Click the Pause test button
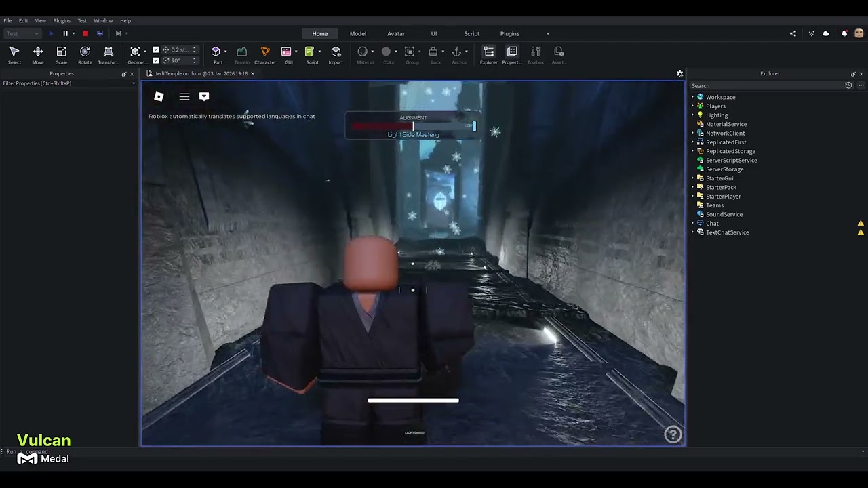 pos(65,33)
